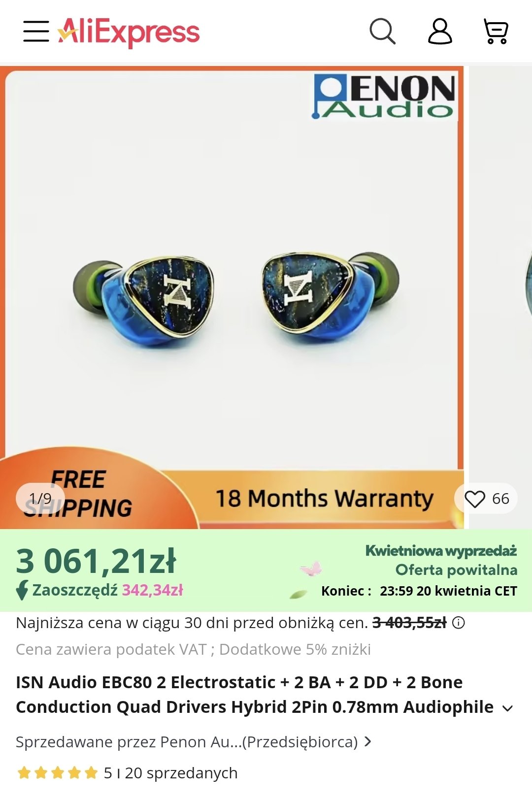Image resolution: width=532 pixels, height=802 pixels.
Task: Open the five-star rating reviews
Action: click(x=57, y=772)
